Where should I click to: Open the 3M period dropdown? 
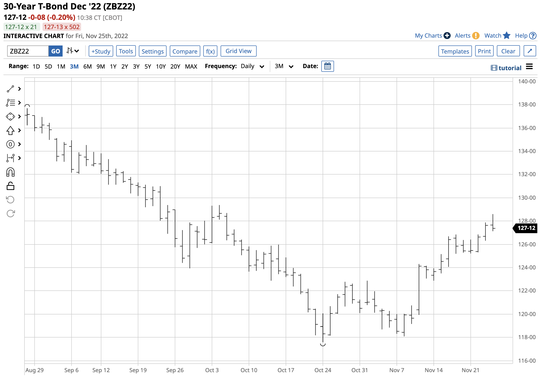coord(284,66)
